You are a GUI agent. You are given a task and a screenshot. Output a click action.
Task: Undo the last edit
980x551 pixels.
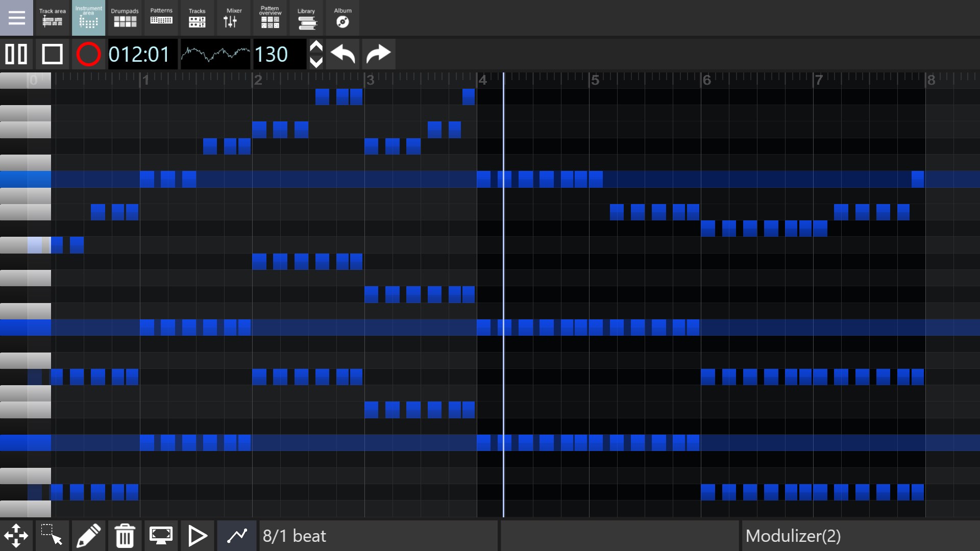point(342,54)
